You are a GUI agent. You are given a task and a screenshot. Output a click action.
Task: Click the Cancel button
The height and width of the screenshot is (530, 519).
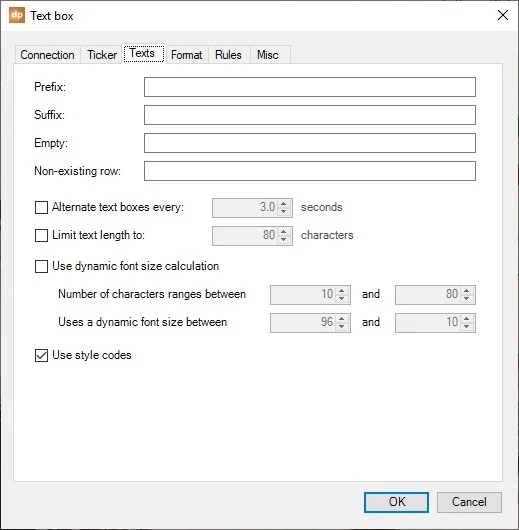click(469, 502)
